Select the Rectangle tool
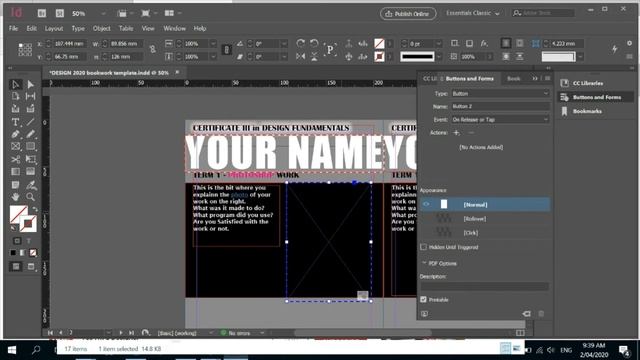Screen dimensions: 640x360 (x=31, y=146)
